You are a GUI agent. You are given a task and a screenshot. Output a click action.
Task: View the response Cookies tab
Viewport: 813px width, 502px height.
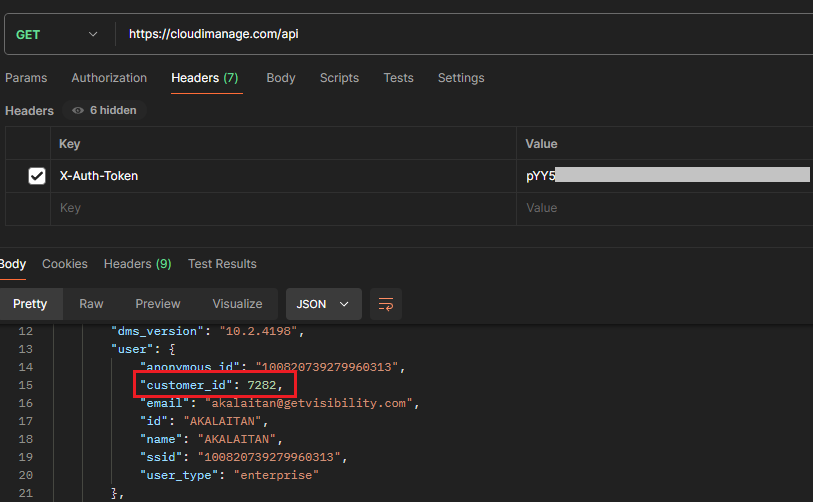[x=65, y=264]
